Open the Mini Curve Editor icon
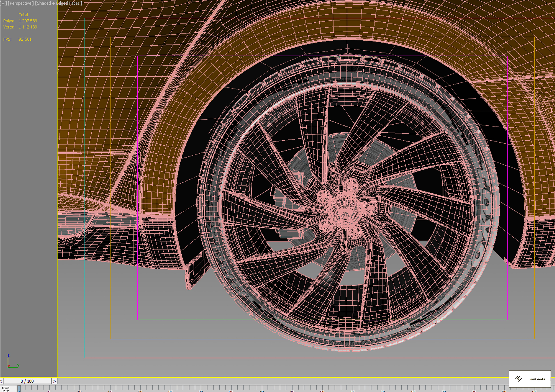The width and height of the screenshot is (555, 392). [x=5, y=389]
